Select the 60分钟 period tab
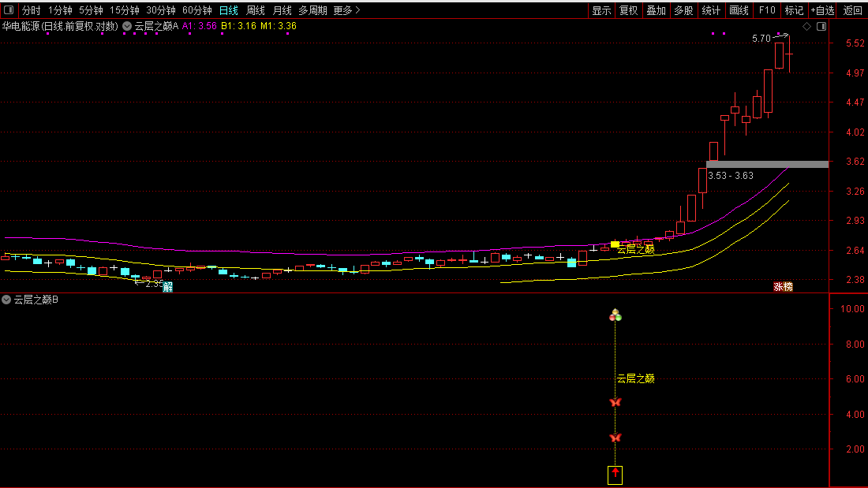This screenshot has width=868, height=488. [197, 10]
